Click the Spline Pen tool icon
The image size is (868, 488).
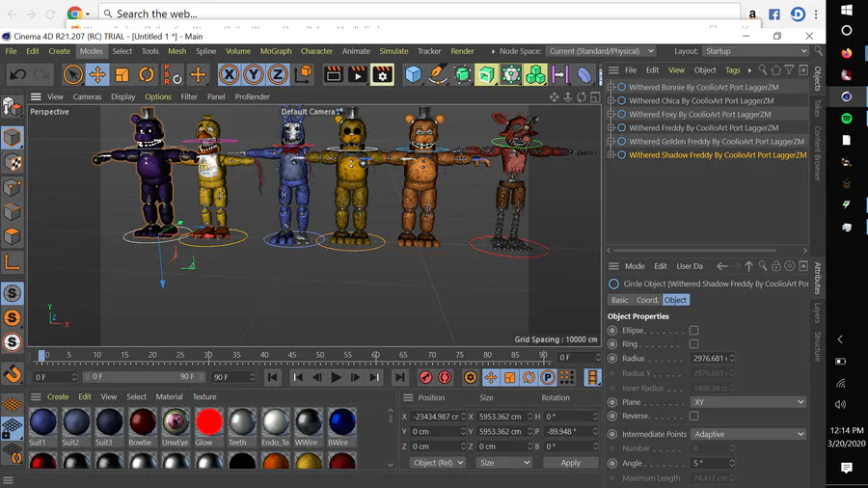438,74
